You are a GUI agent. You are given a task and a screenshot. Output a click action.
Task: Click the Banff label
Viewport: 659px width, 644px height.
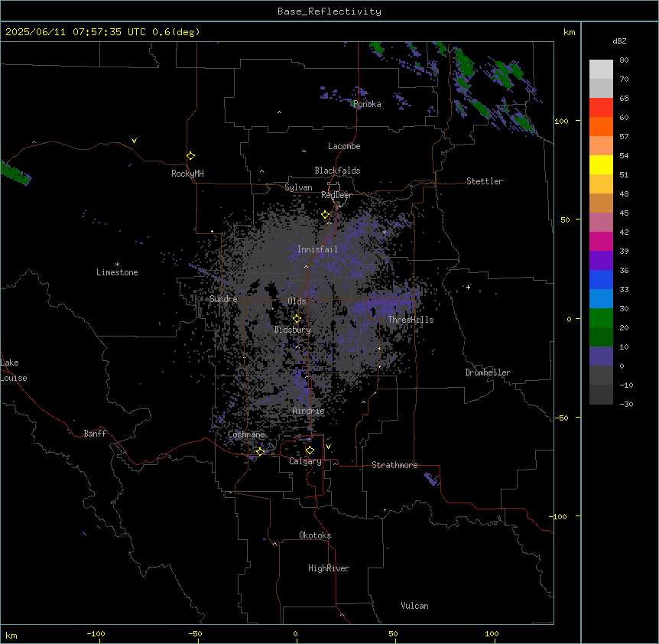[x=95, y=434]
